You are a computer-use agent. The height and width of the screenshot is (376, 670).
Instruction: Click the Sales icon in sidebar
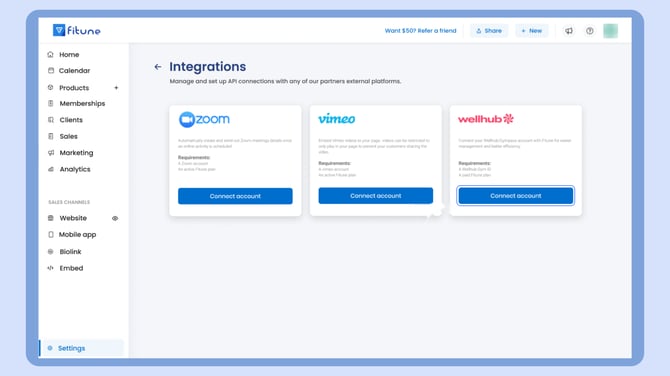[51, 136]
